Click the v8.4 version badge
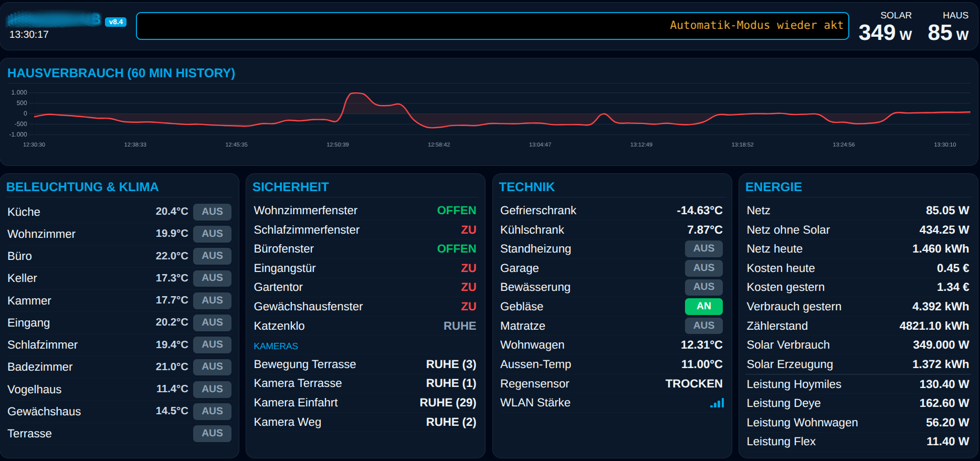The width and height of the screenshot is (980, 461). point(115,22)
